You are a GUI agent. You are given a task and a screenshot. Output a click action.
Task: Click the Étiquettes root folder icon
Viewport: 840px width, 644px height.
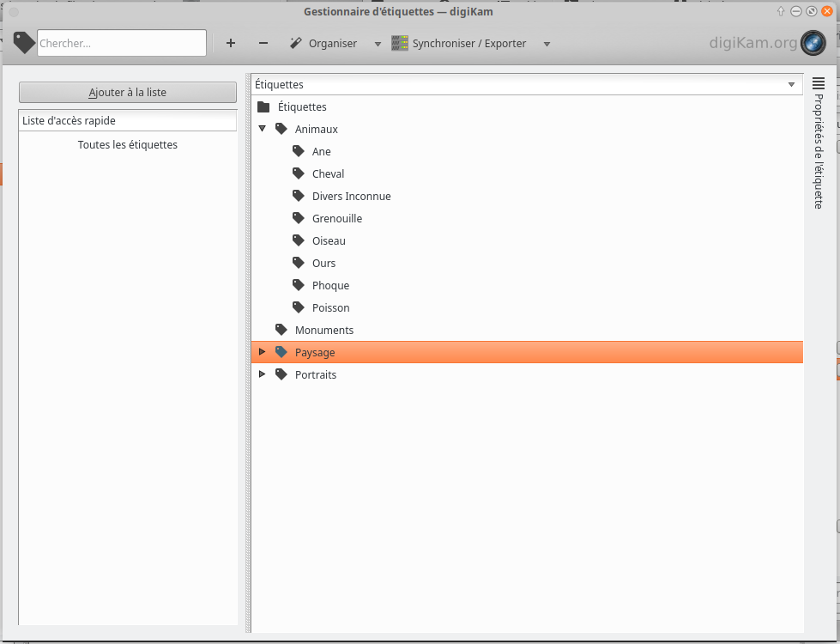click(x=263, y=106)
